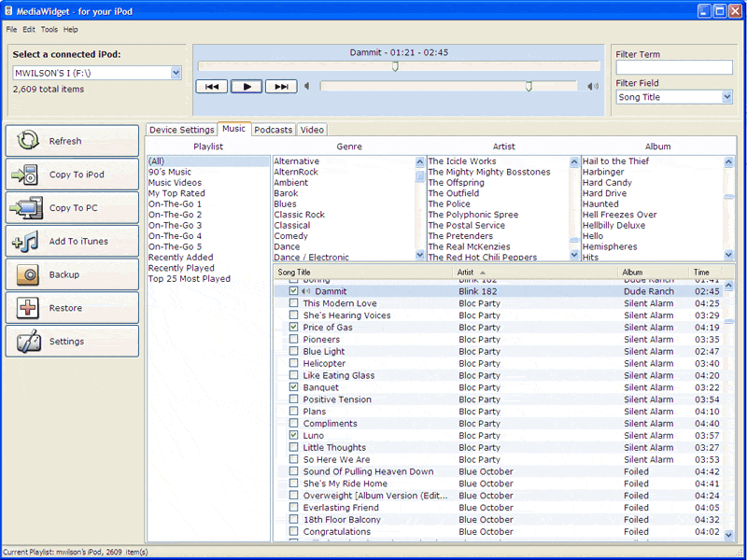Sort songs by the Song Title column
The height and width of the screenshot is (560, 747).
[364, 273]
